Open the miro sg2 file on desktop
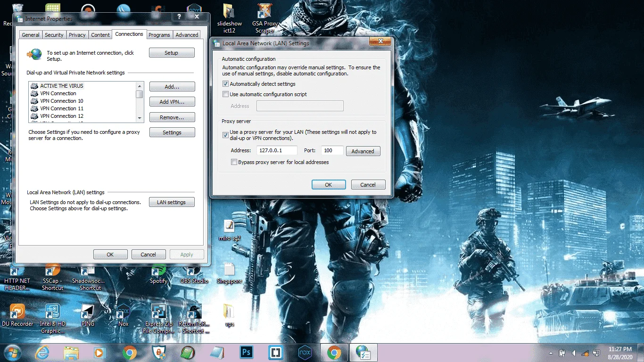This screenshot has height=362, width=644. 230,230
